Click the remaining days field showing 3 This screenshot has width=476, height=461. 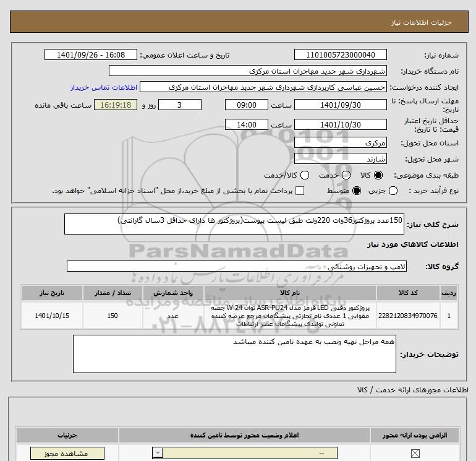(x=180, y=105)
